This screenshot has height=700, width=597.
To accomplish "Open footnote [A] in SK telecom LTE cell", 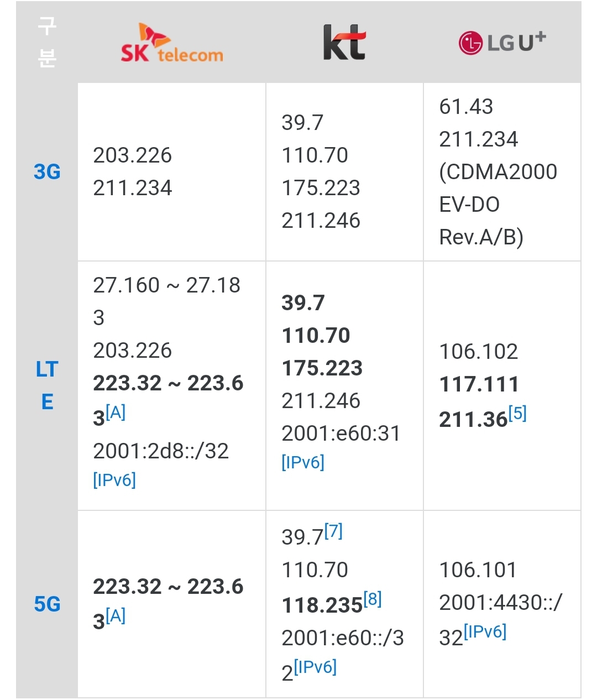I will tap(116, 412).
